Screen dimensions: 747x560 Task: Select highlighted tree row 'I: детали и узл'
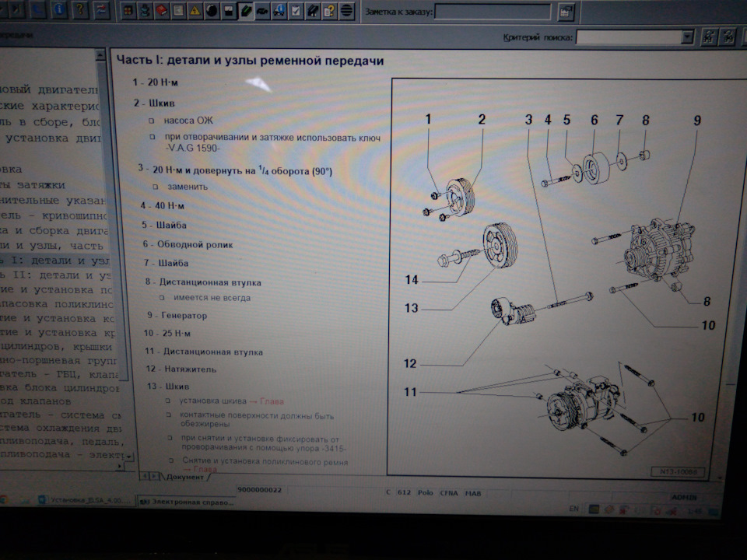54,261
